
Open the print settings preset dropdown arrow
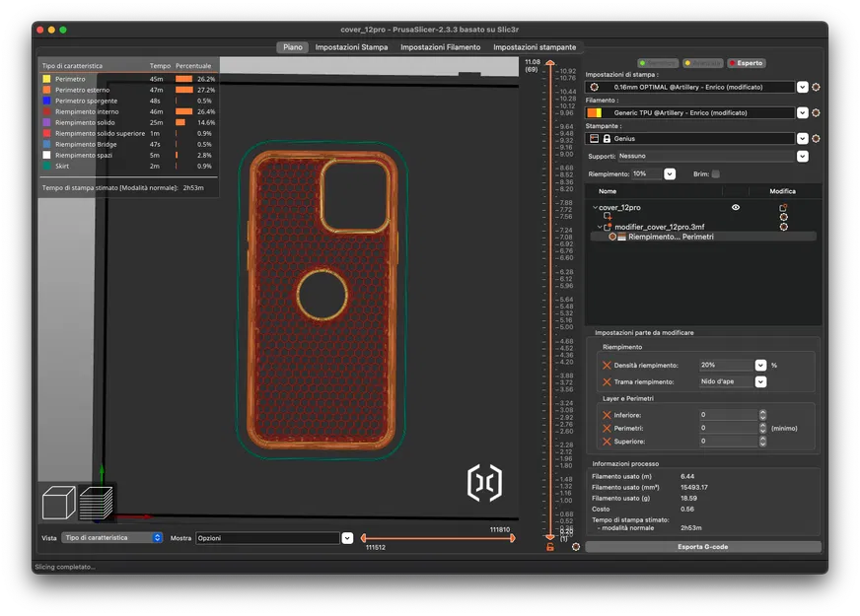tap(803, 87)
